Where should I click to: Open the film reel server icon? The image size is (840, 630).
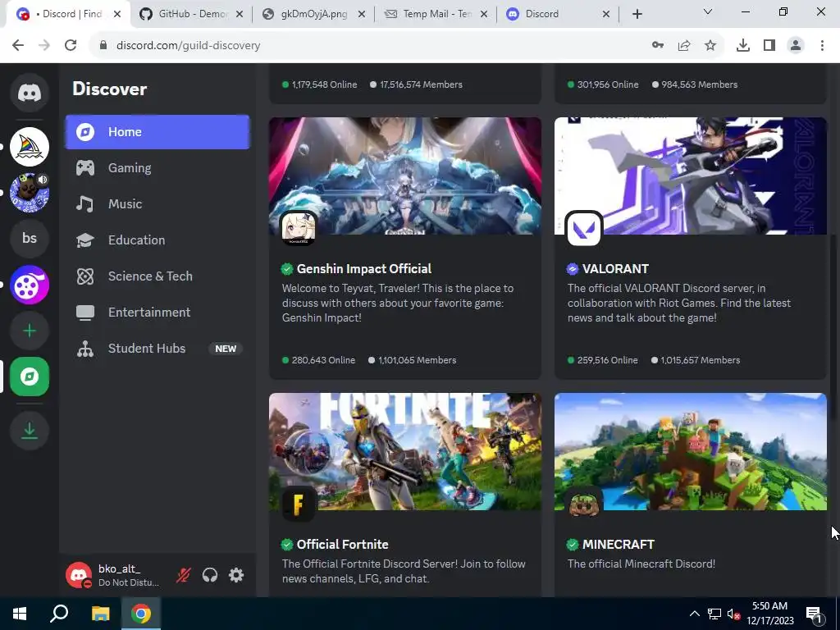coord(30,285)
